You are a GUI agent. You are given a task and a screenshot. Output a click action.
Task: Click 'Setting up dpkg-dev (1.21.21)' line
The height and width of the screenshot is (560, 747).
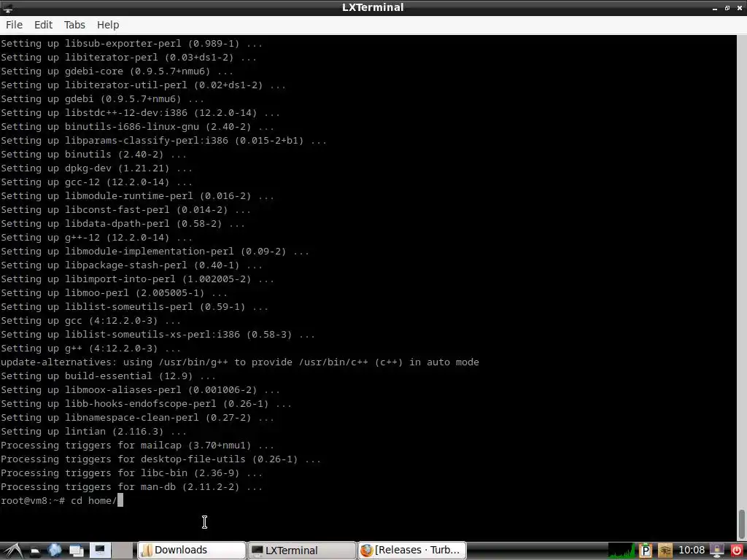96,168
